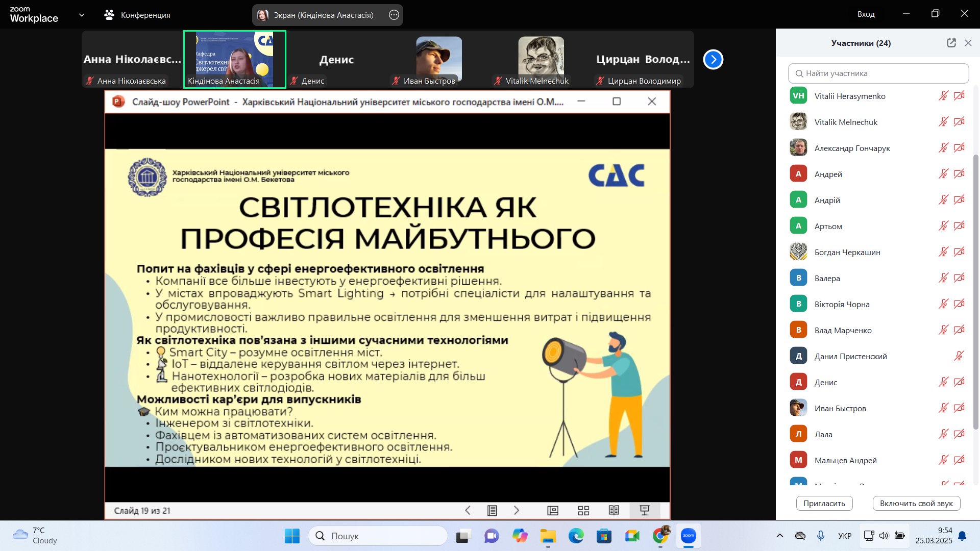
Task: Open all slides list icon
Action: coord(492,511)
